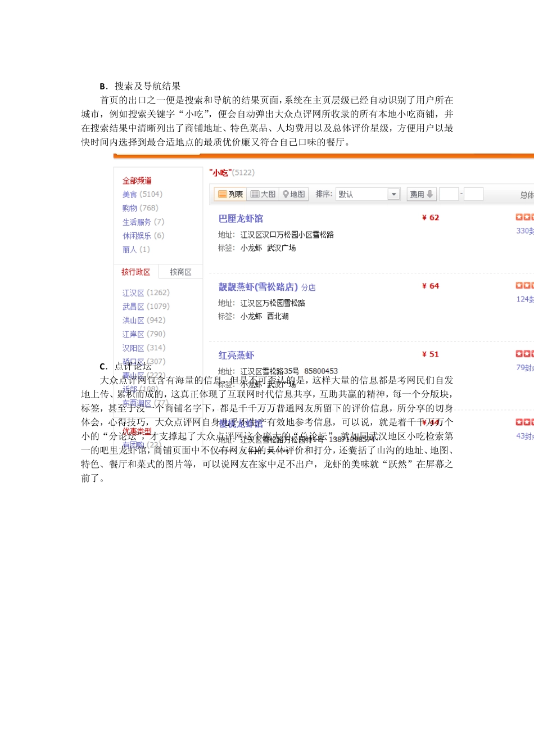Click the ¥ 64 price
The height and width of the screenshot is (756, 534).
pos(431,286)
